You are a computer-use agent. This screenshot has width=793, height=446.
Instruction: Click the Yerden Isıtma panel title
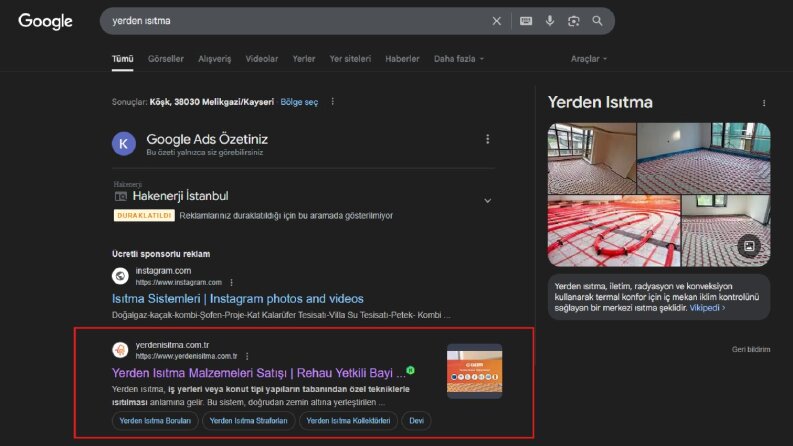[x=600, y=102]
